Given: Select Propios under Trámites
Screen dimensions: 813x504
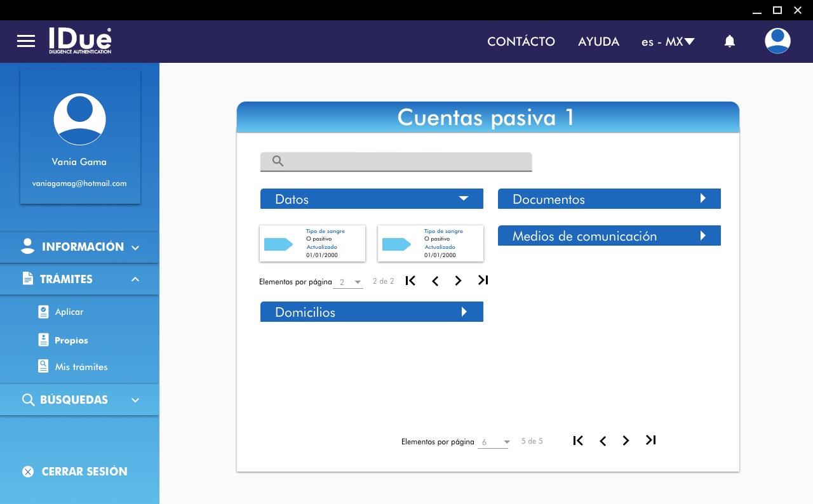Looking at the screenshot, I should coord(71,340).
